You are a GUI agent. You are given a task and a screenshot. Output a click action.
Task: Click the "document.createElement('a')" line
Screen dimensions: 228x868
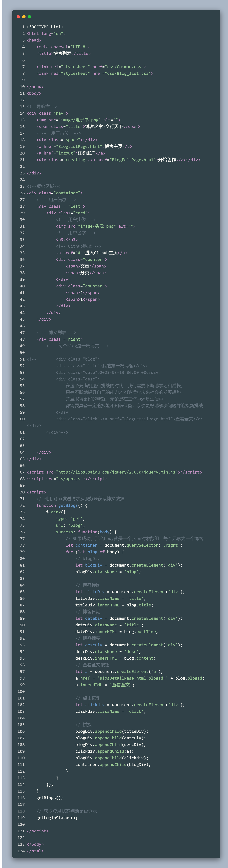click(x=119, y=672)
